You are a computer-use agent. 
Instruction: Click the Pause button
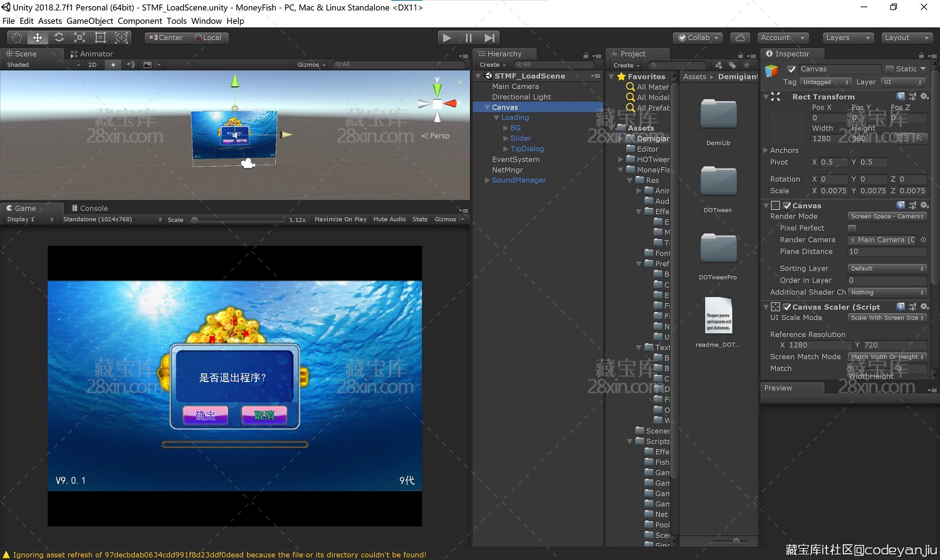pyautogui.click(x=468, y=38)
